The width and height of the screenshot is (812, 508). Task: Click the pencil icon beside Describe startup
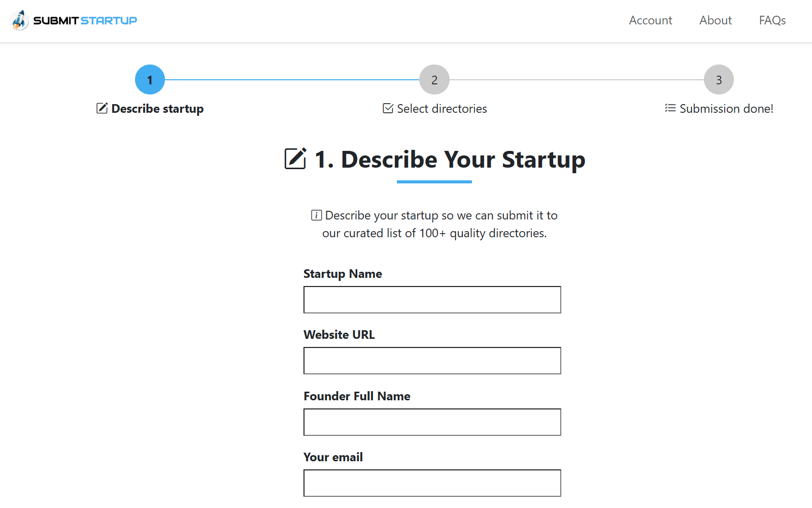click(x=102, y=108)
